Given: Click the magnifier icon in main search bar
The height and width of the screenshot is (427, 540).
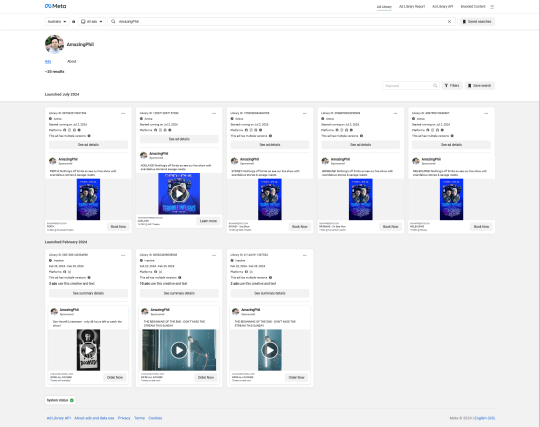Looking at the screenshot, I should coord(113,21).
